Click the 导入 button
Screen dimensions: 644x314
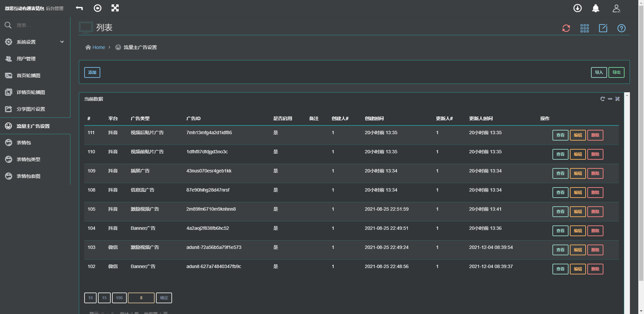[599, 72]
